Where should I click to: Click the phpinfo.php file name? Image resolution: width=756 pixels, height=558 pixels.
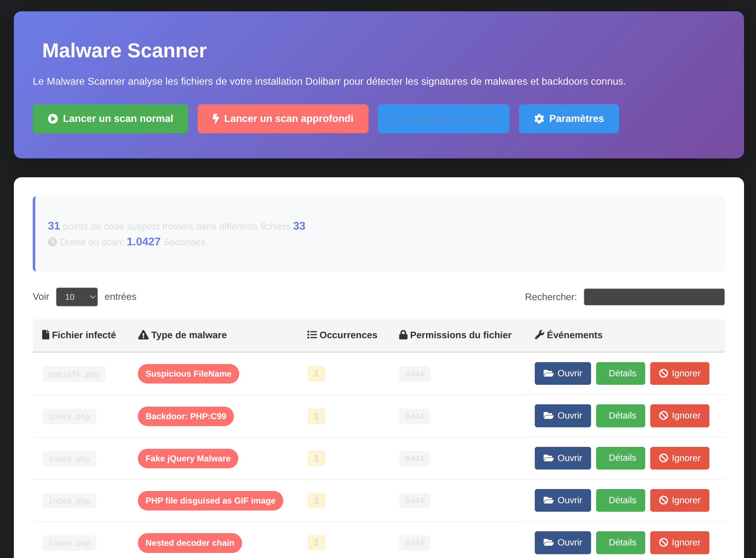coord(74,374)
